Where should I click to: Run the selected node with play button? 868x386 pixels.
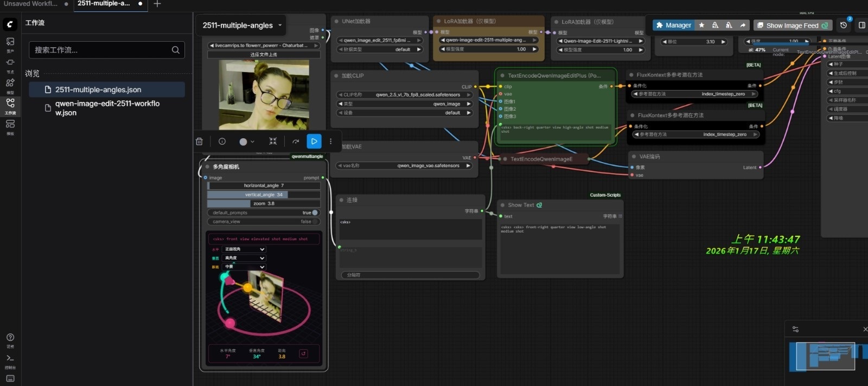(x=314, y=141)
